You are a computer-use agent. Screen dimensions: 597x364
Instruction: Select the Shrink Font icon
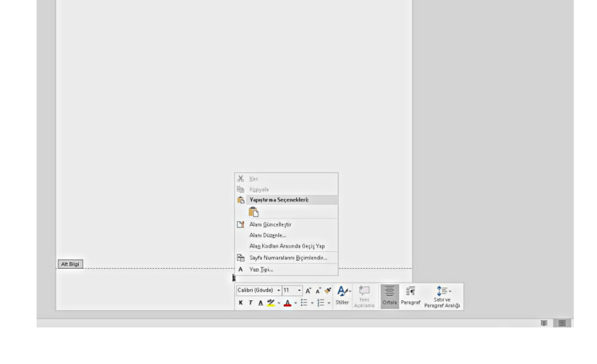pos(317,290)
